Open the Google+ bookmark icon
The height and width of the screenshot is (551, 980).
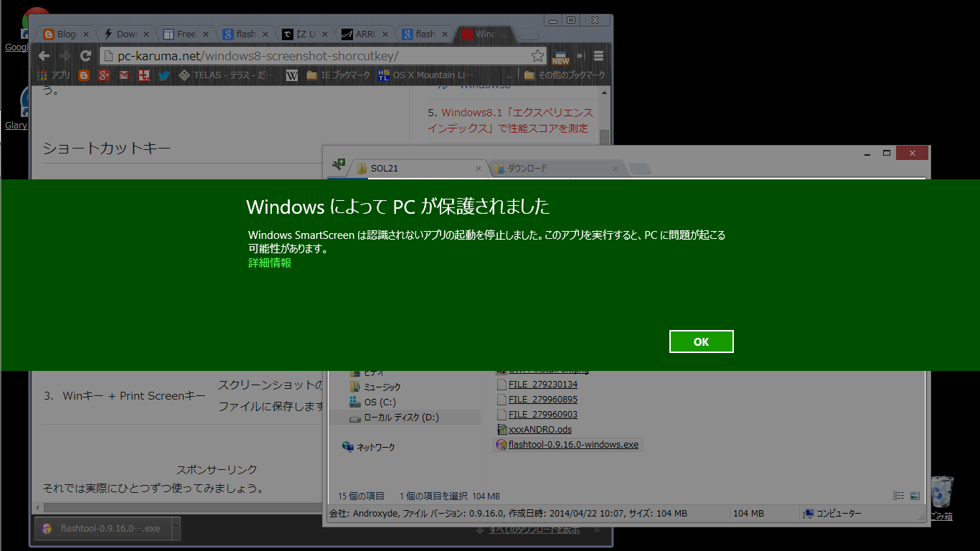[x=105, y=75]
